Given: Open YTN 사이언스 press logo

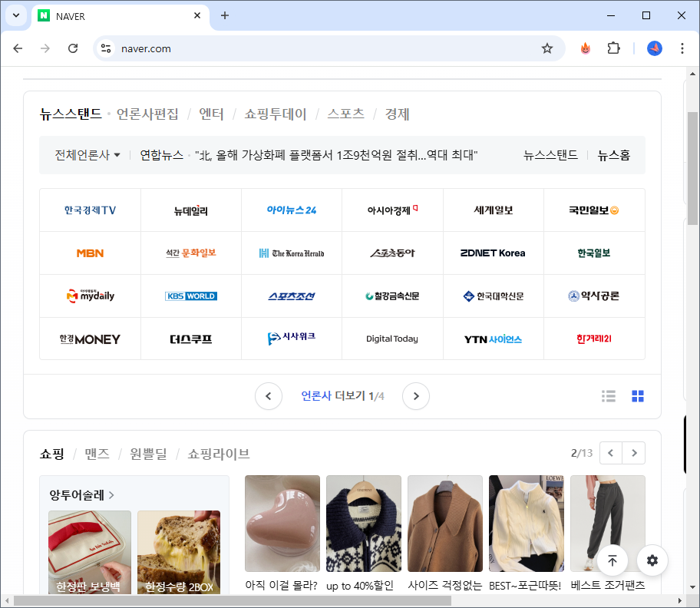Looking at the screenshot, I should coord(494,339).
